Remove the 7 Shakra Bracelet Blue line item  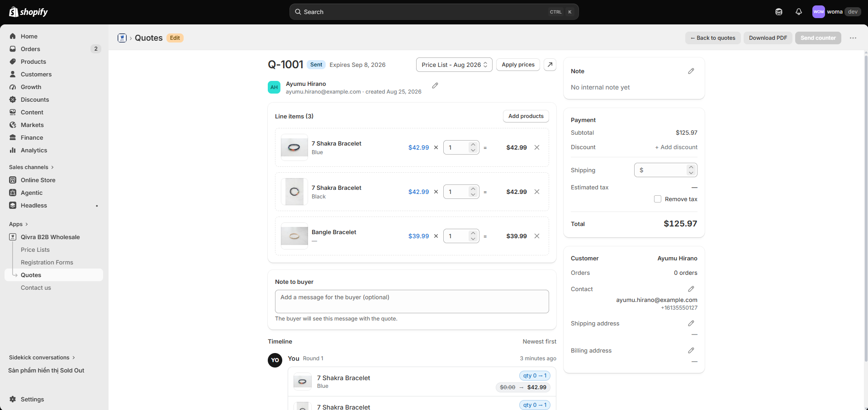[x=537, y=147]
